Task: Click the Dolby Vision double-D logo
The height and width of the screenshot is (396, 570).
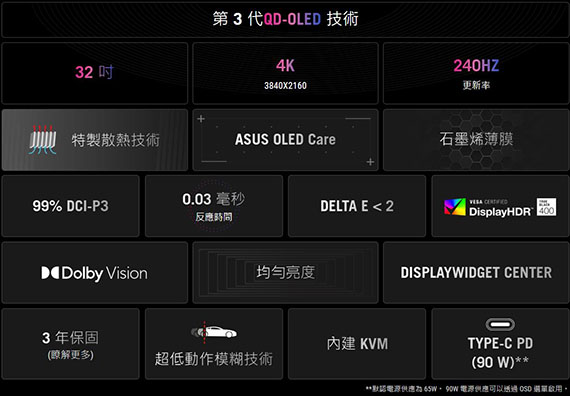Action: [x=50, y=273]
